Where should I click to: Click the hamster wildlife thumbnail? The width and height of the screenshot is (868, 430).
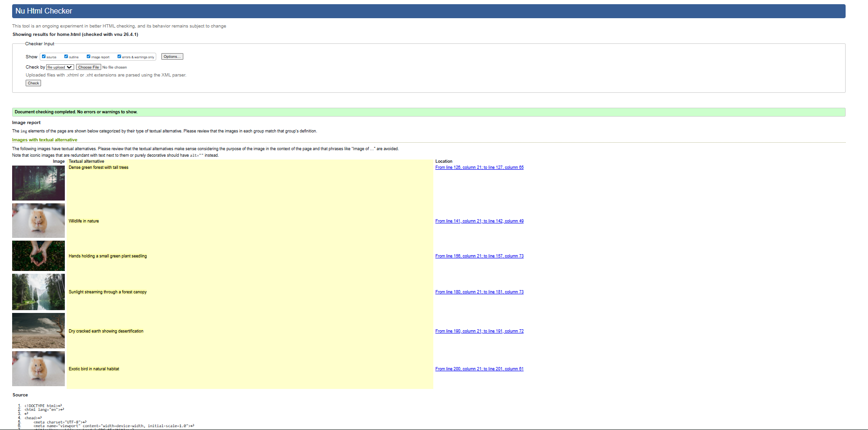point(38,221)
